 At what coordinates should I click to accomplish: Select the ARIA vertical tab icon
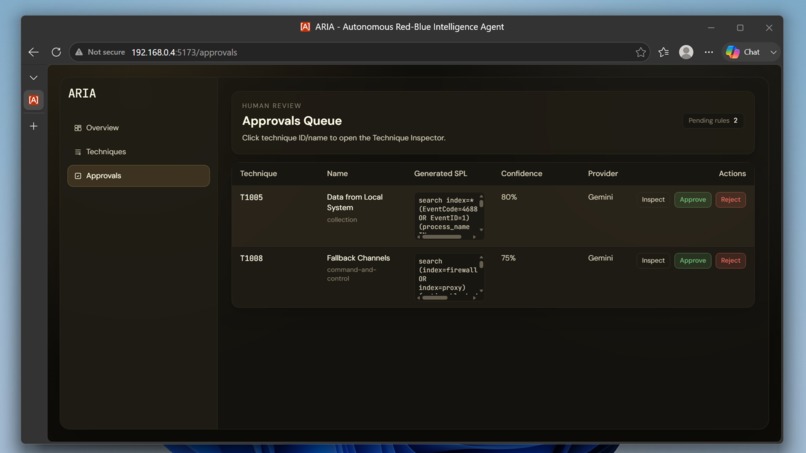tap(33, 100)
